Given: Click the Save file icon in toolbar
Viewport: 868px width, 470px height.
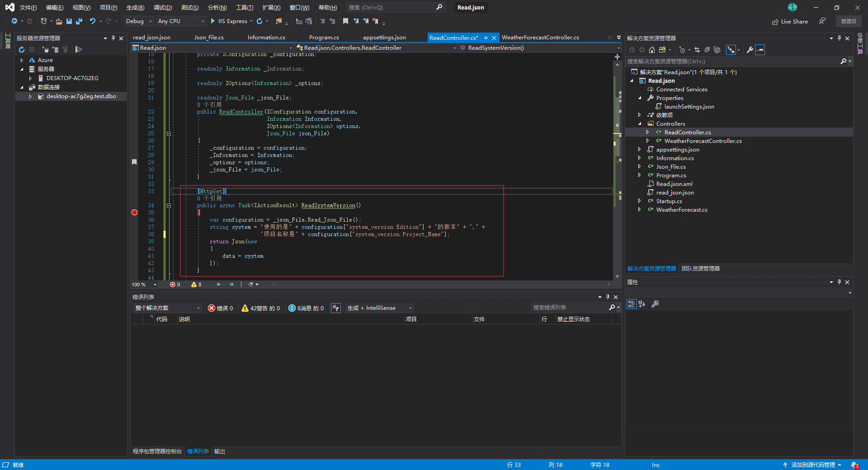Looking at the screenshot, I should pos(69,21).
